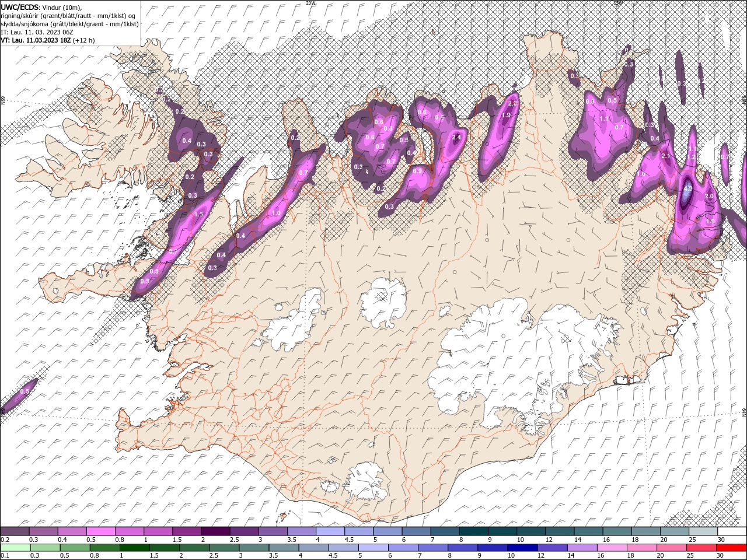The image size is (747, 560).
Task: Select the '2.1' value label in the east
Action: point(665,156)
